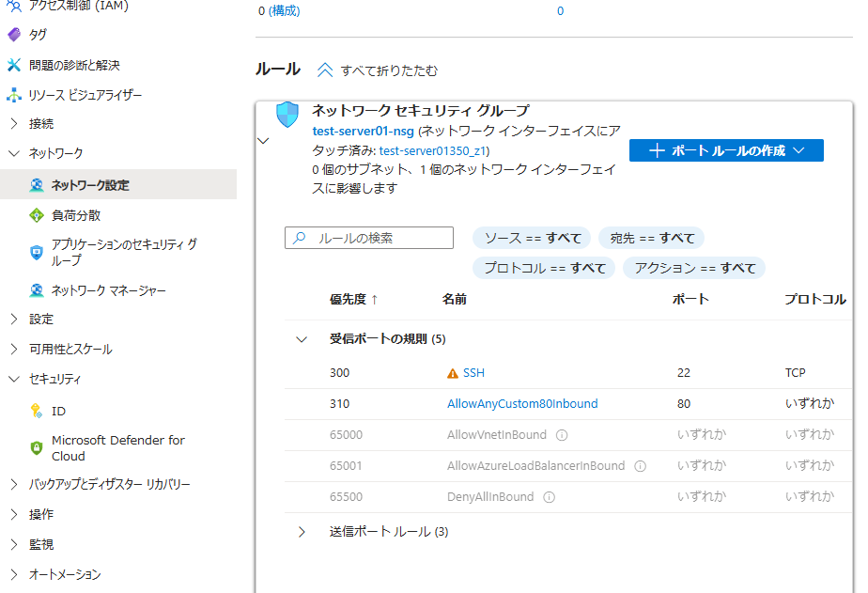
Task: Click the (構成) link
Action: click(284, 11)
